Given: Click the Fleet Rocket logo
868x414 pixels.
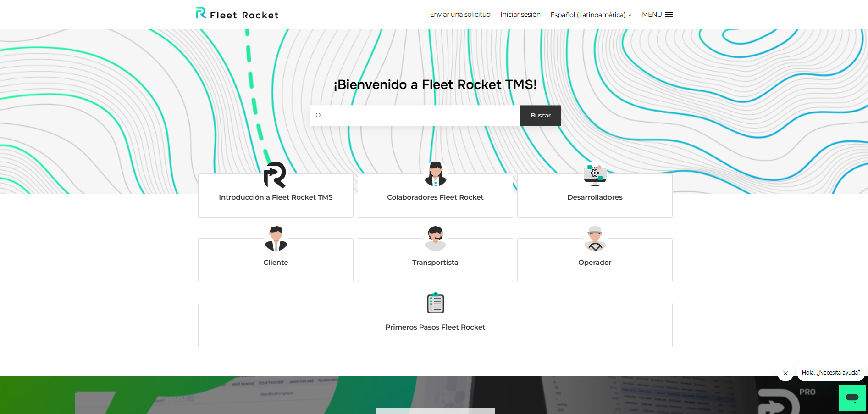Looking at the screenshot, I should click(x=237, y=14).
